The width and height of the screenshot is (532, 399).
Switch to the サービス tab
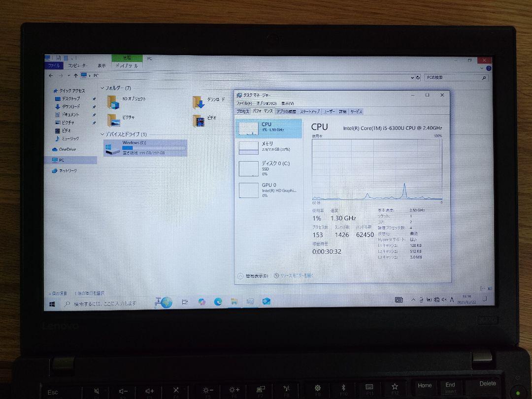[356, 111]
